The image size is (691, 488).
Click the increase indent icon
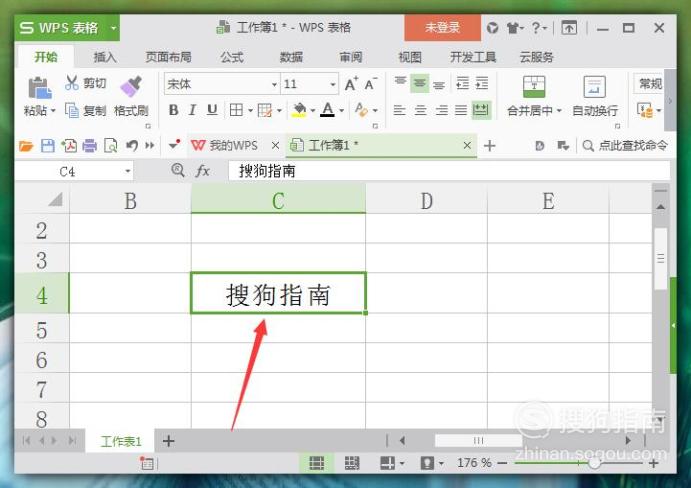coord(482,83)
